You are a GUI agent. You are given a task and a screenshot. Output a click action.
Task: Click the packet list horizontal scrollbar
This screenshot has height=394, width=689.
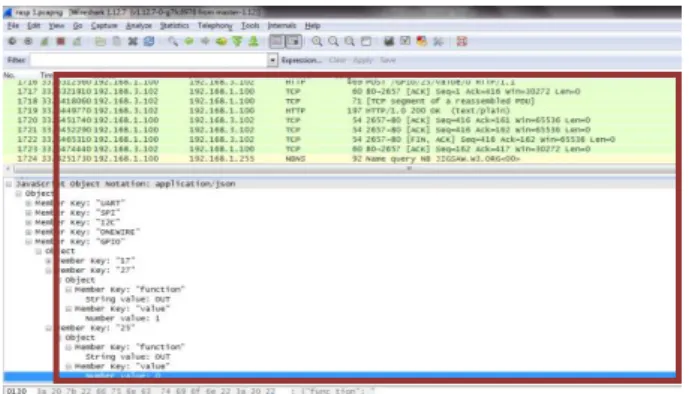point(344,169)
